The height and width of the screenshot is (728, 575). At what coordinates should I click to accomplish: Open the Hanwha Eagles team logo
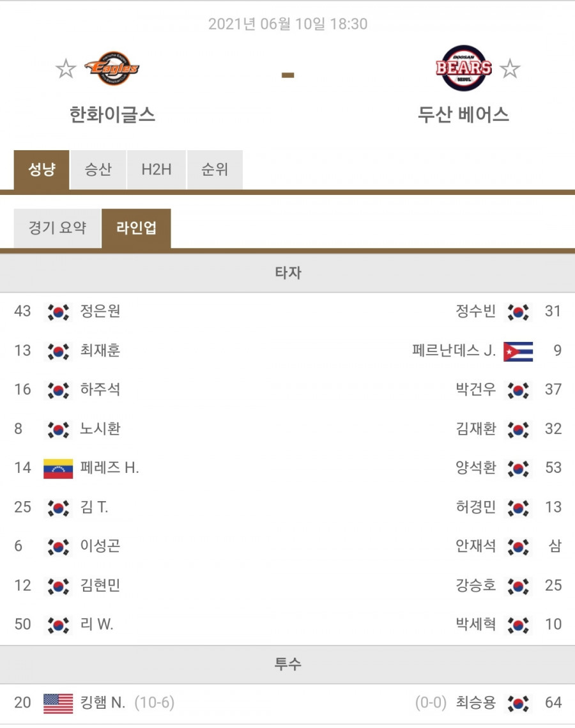tap(112, 68)
